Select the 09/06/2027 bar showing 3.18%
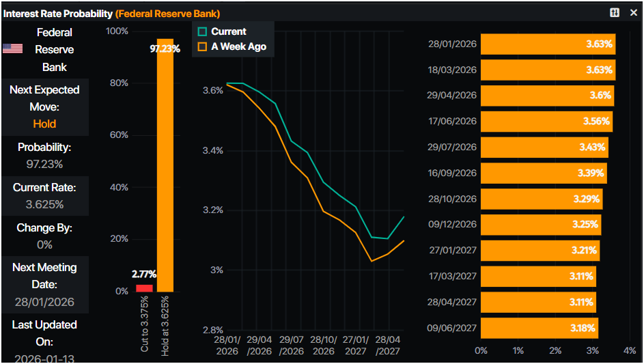 [x=540, y=328]
